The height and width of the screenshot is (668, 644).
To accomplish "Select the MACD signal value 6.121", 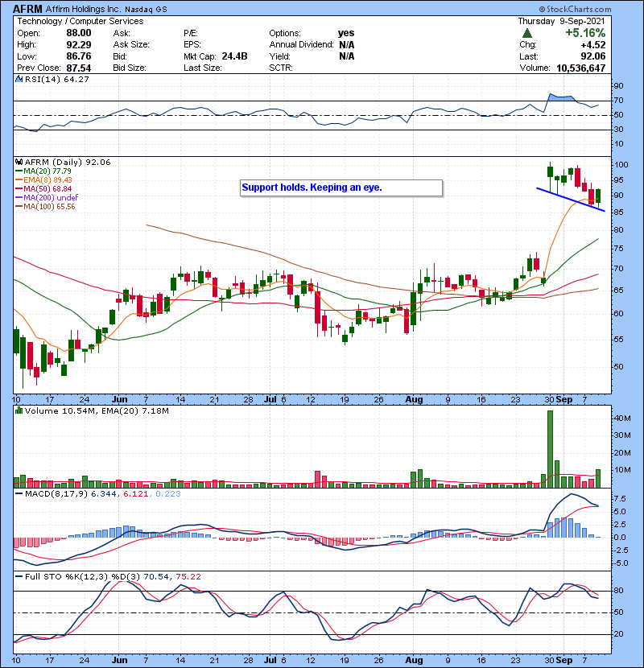I will click(136, 494).
